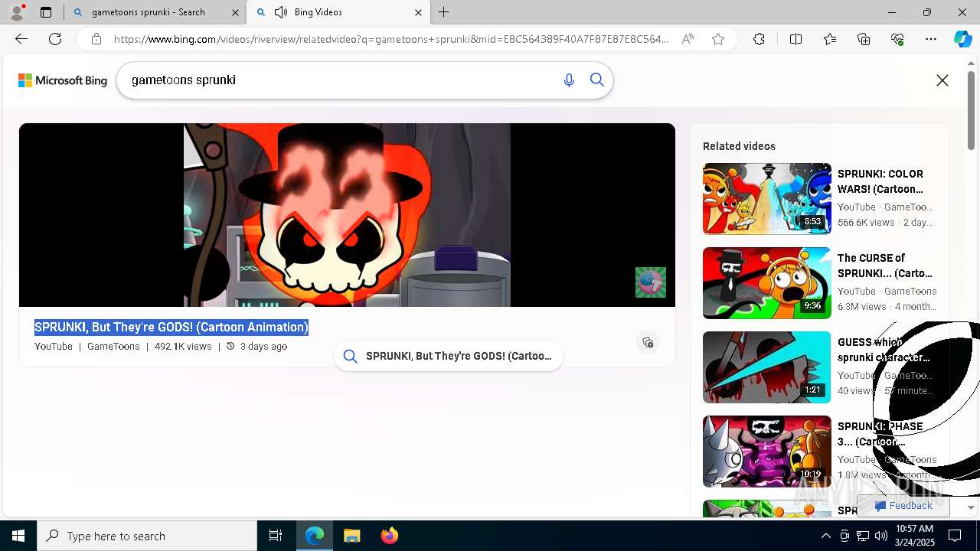Open the Favorites list icon
The image size is (980, 551).
tap(830, 39)
